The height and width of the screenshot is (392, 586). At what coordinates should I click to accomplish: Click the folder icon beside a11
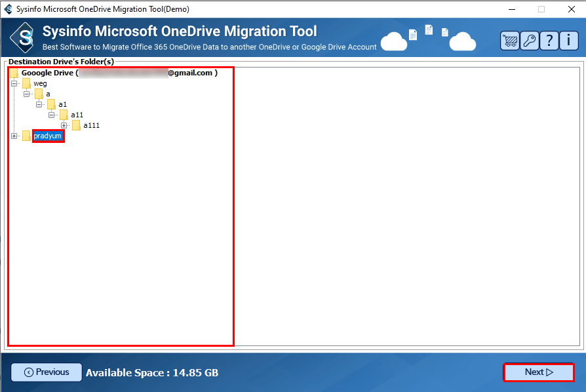point(64,115)
